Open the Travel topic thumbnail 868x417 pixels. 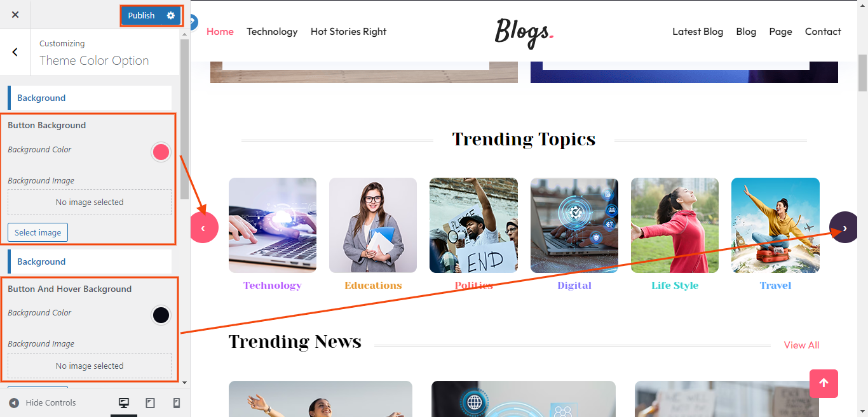click(775, 225)
